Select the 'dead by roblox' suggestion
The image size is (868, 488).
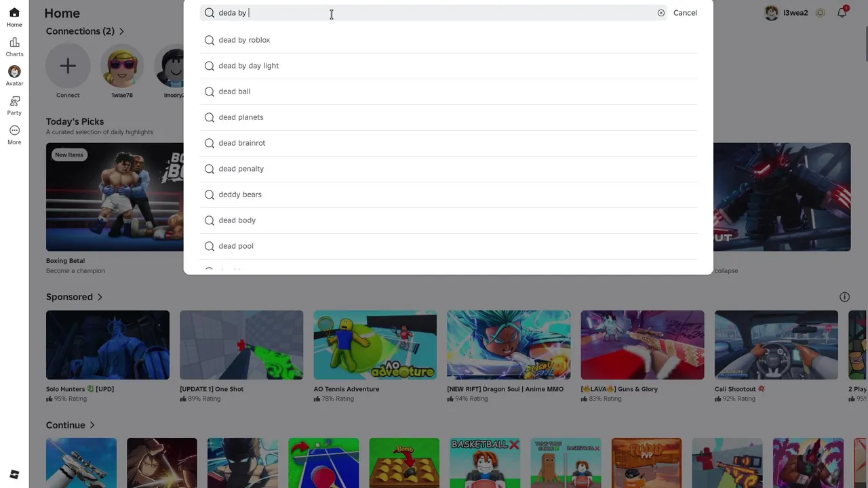point(448,40)
